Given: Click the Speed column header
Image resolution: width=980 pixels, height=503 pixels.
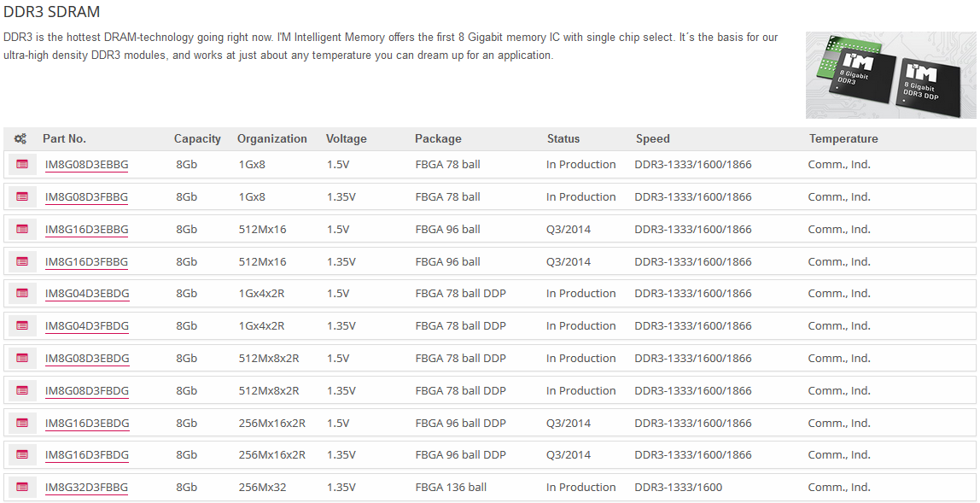Looking at the screenshot, I should [652, 138].
